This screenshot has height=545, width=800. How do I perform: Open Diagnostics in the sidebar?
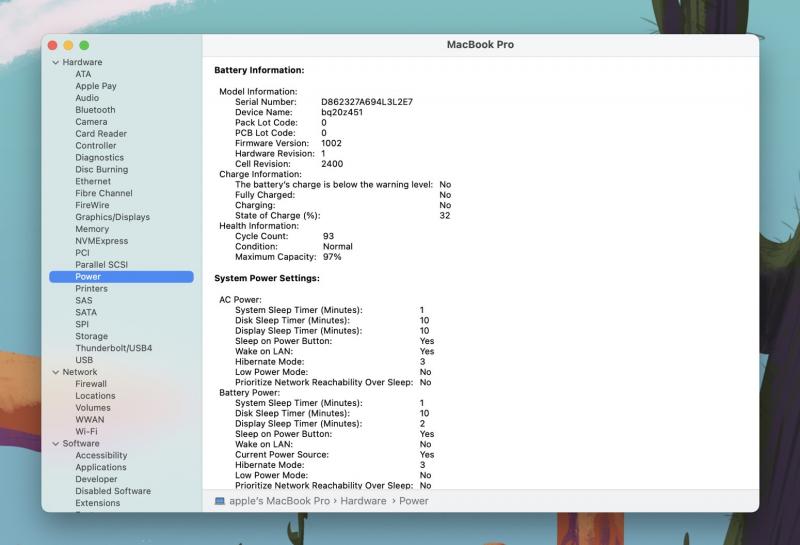[99, 157]
